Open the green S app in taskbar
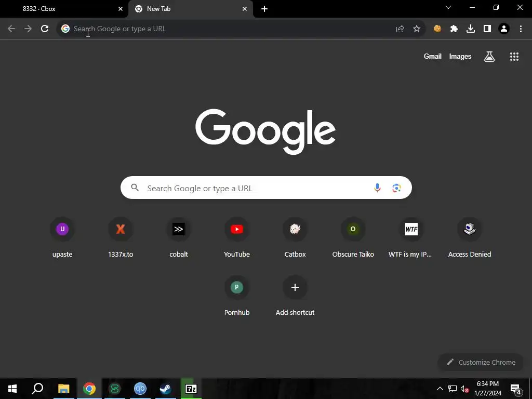 pyautogui.click(x=115, y=389)
